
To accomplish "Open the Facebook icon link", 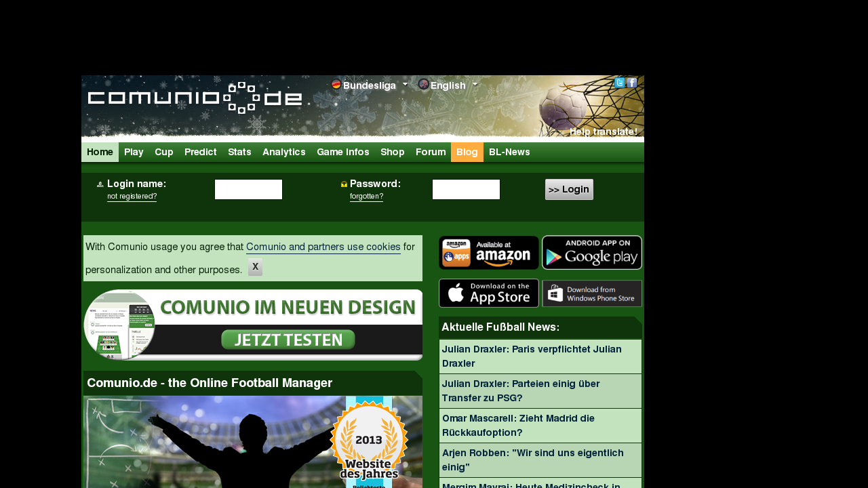I will coord(631,83).
